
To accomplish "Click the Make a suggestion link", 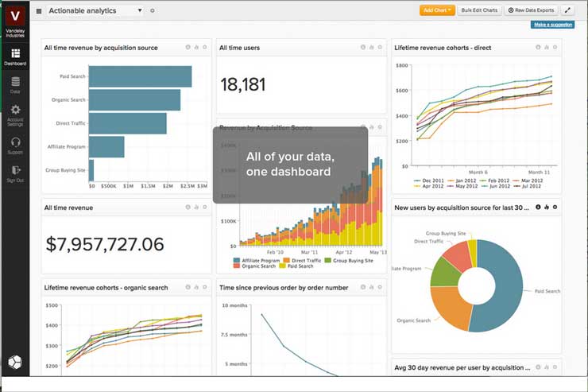I will click(553, 25).
